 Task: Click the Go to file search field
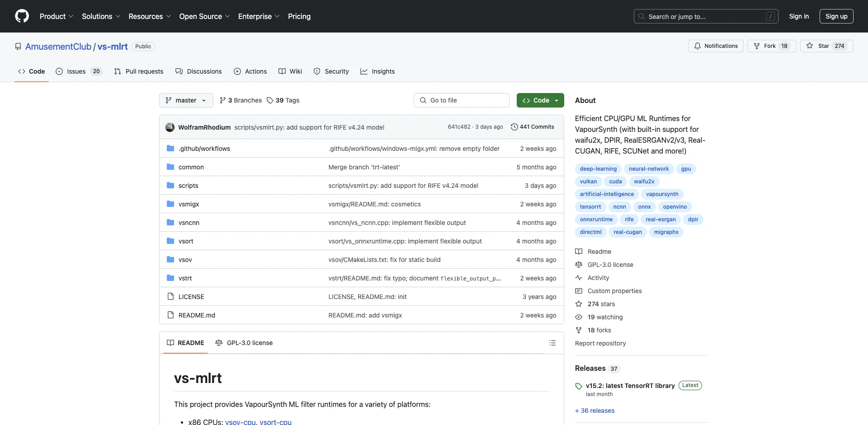pos(462,100)
